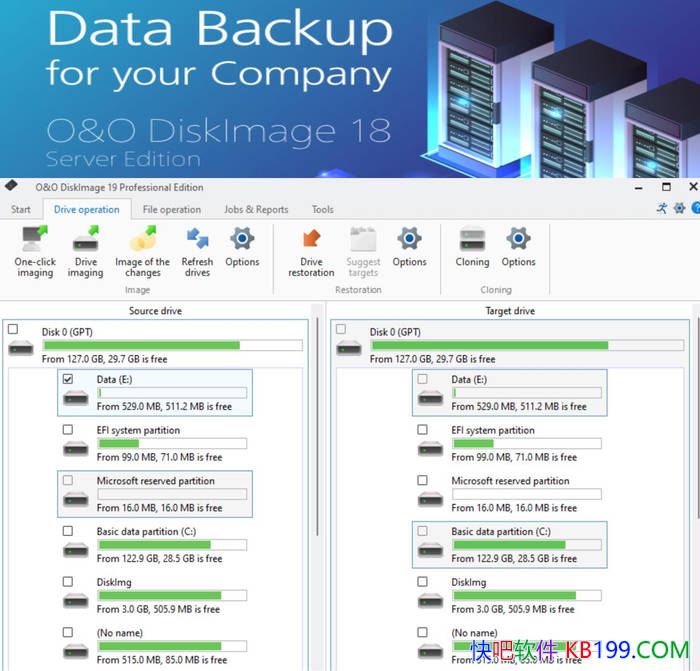
Task: Select Image of the changes
Action: 142,252
